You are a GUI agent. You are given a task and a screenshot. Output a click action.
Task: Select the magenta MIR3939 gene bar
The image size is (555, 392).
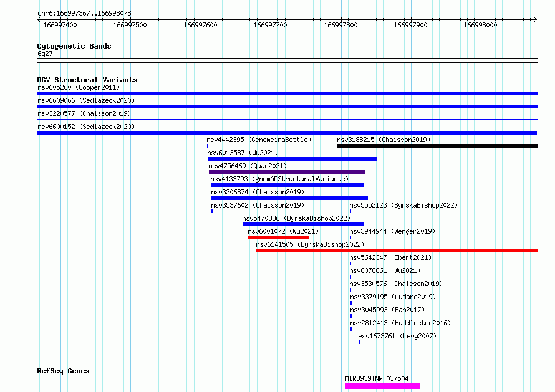(383, 386)
